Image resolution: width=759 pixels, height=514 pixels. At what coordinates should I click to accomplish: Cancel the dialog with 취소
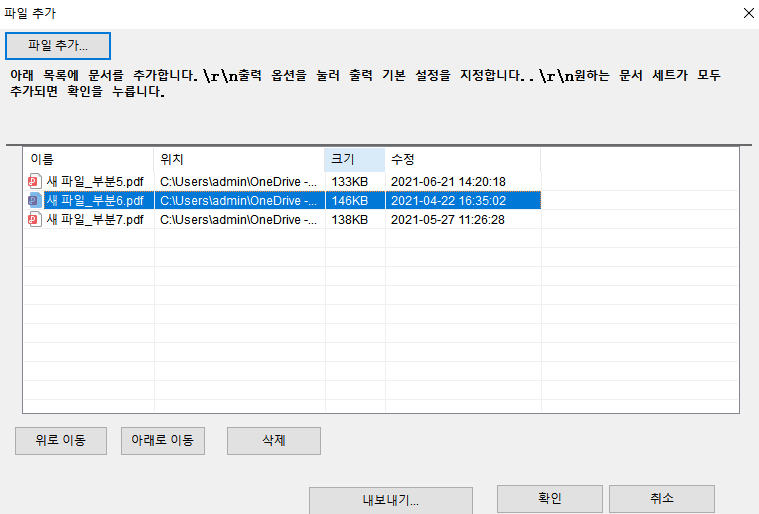pos(662,499)
